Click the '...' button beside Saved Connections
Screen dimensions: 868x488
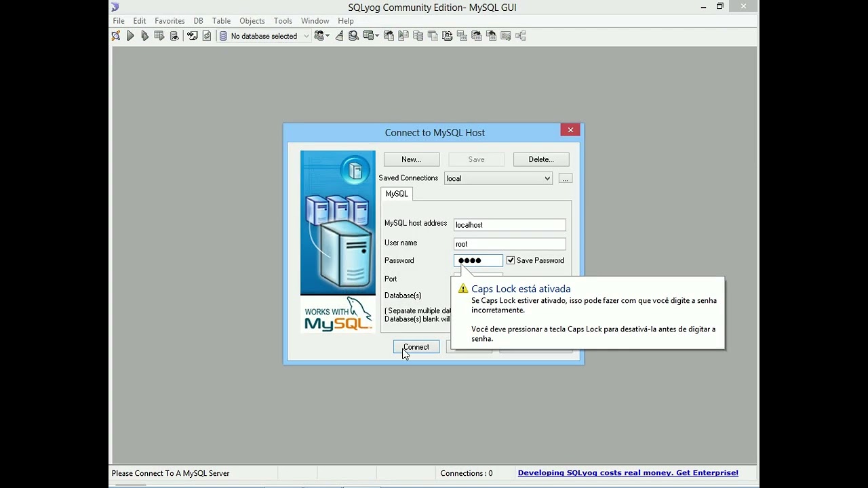[x=566, y=178]
